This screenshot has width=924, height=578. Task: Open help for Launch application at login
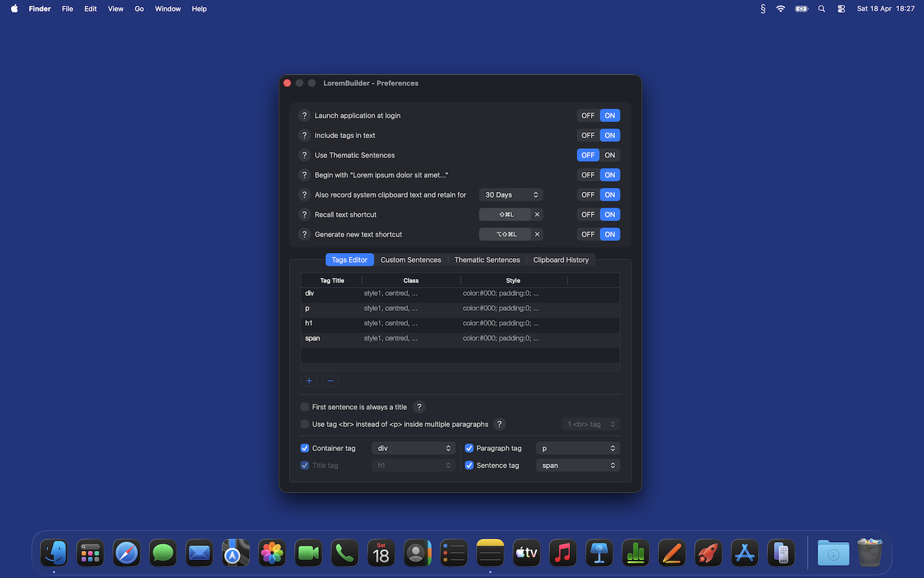(x=304, y=116)
